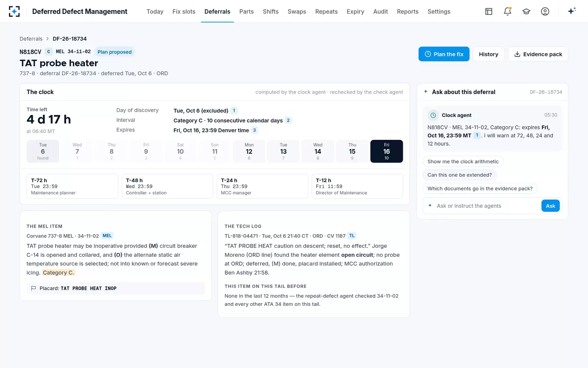Open the layout panel icon
The height and width of the screenshot is (368, 588).
tap(489, 11)
